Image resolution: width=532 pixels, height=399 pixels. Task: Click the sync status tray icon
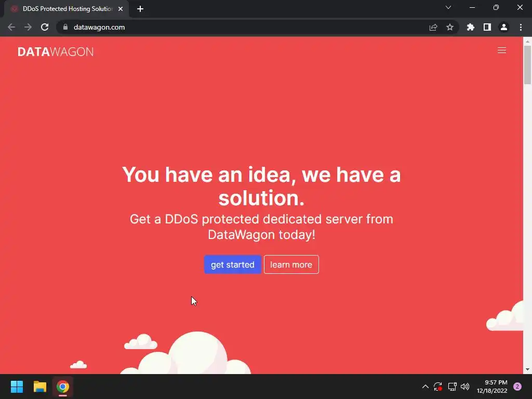(438, 387)
